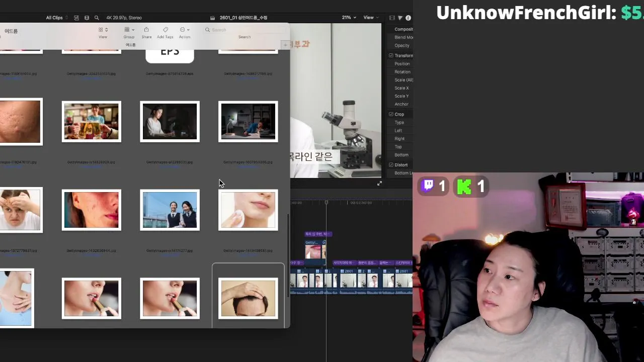Viewport: 644px width, 362px height.
Task: Show the video inspector filmstrip icon
Action: (x=392, y=18)
